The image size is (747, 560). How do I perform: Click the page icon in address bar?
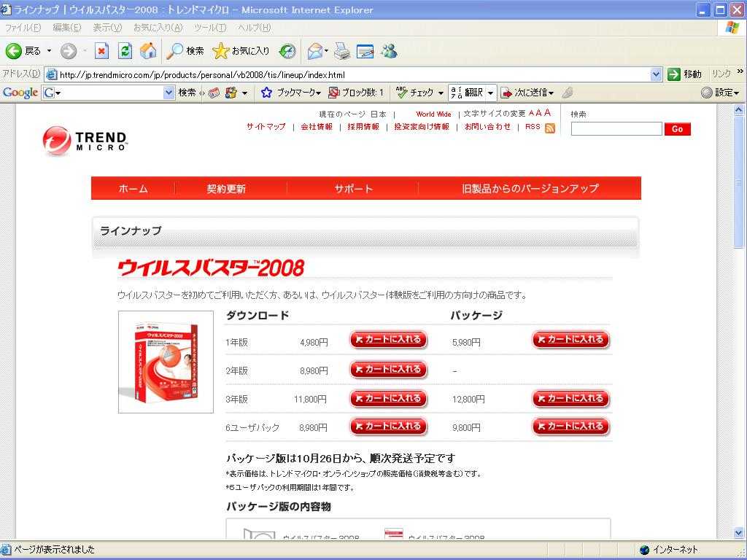(x=52, y=75)
